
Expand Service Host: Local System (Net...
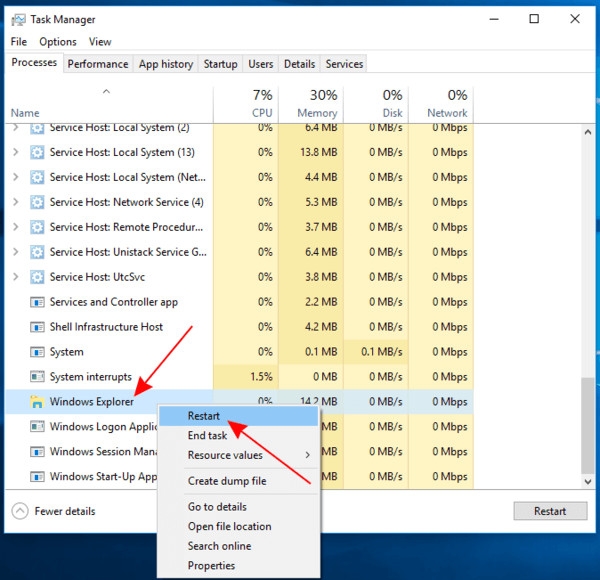16,177
